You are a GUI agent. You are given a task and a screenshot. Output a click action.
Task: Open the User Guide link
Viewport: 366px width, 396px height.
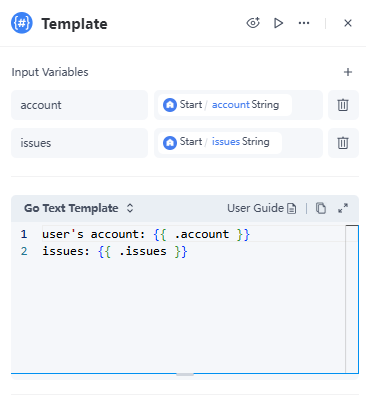point(261,208)
